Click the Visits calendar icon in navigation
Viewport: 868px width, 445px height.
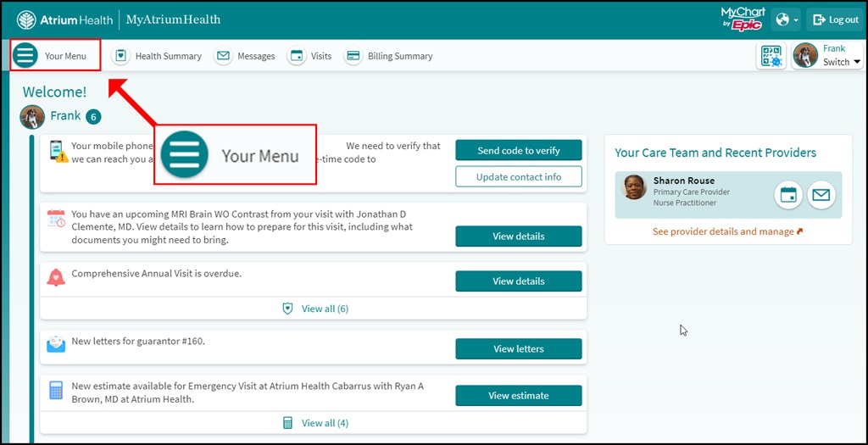click(x=297, y=56)
